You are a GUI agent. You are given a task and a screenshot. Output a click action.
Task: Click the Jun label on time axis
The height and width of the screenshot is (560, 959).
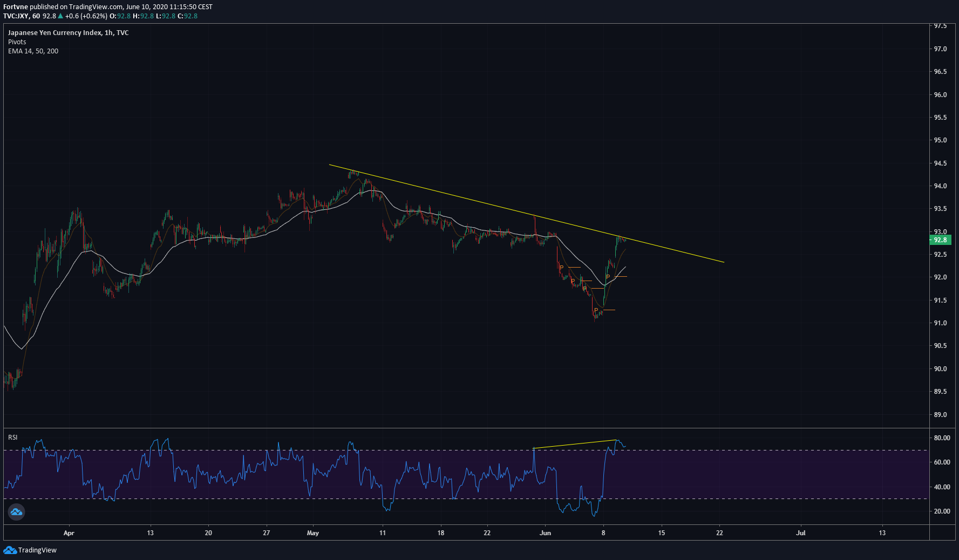545,533
